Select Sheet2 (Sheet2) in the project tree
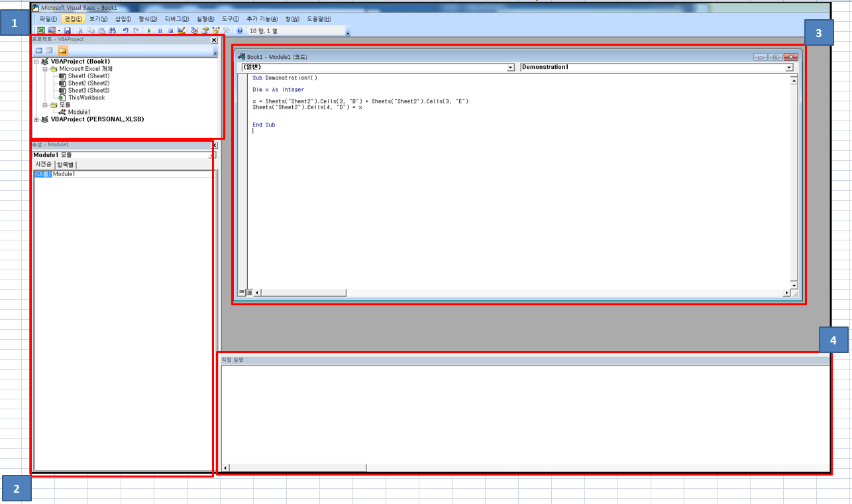Image resolution: width=852 pixels, height=504 pixels. point(89,83)
